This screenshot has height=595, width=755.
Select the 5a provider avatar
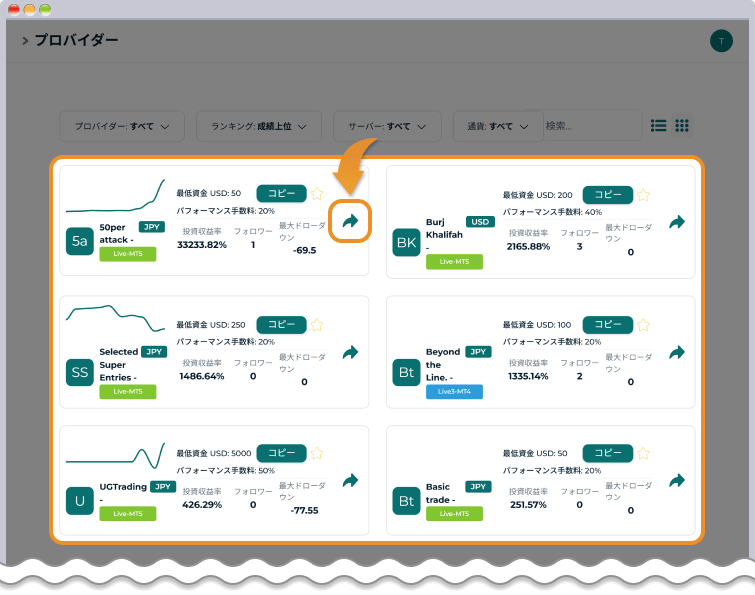[x=79, y=241]
